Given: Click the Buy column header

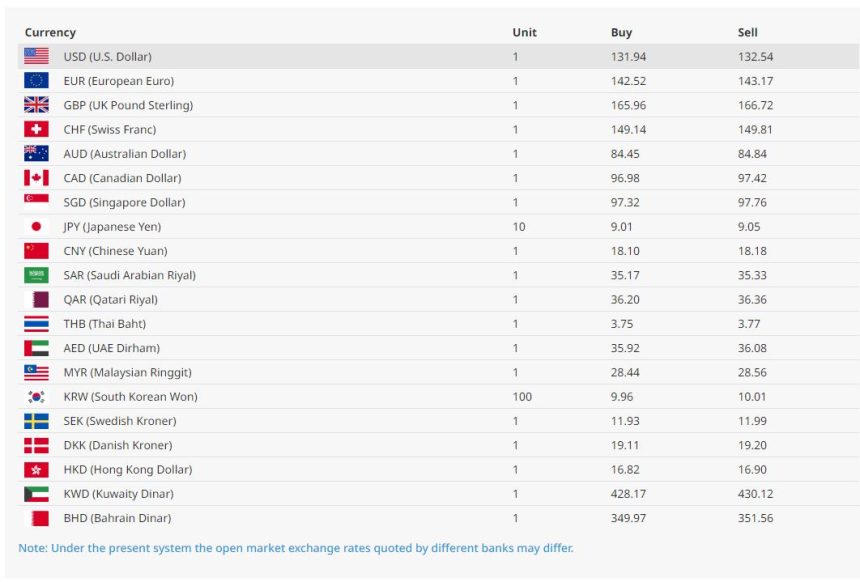Looking at the screenshot, I should [621, 33].
